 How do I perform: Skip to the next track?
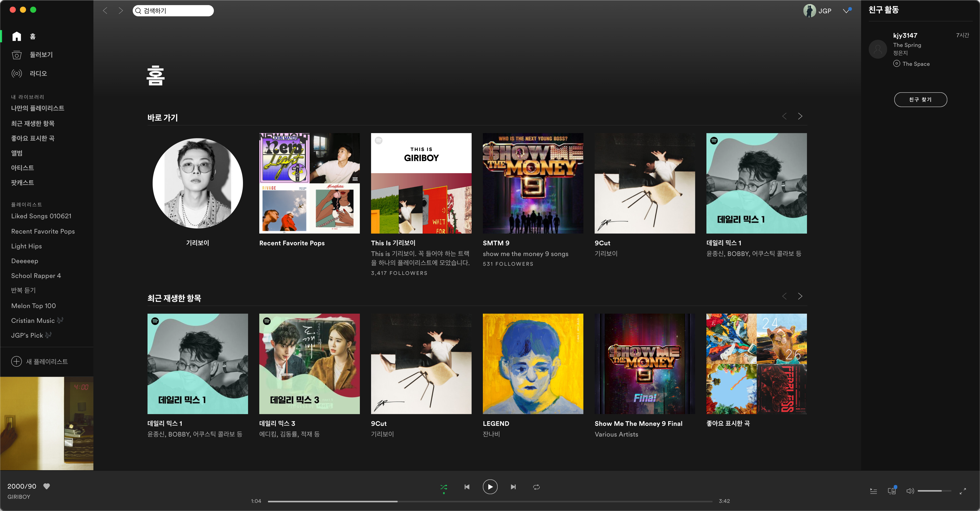(513, 487)
